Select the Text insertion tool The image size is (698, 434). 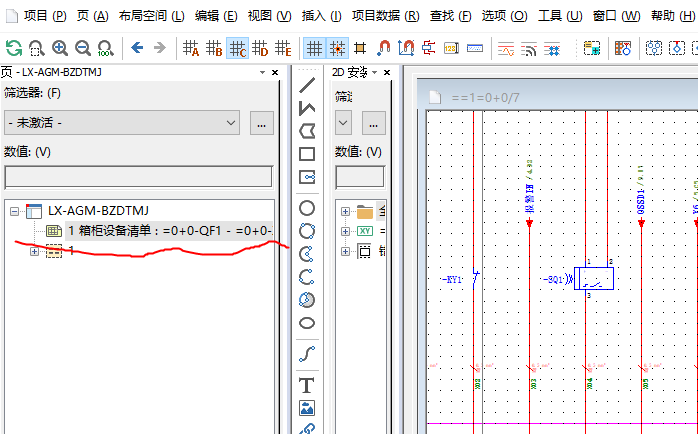pos(307,385)
